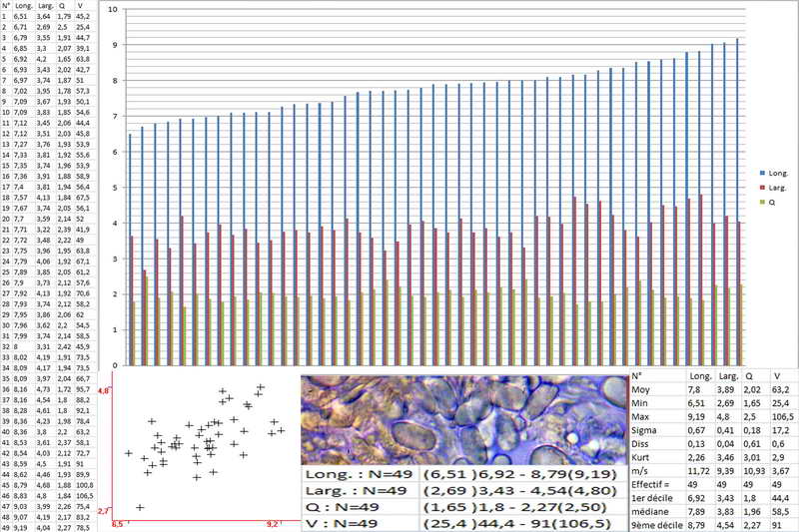Select Moy Long. value 7,8 in statistics table
Image resolution: width=799 pixels, height=532 pixels.
click(694, 390)
